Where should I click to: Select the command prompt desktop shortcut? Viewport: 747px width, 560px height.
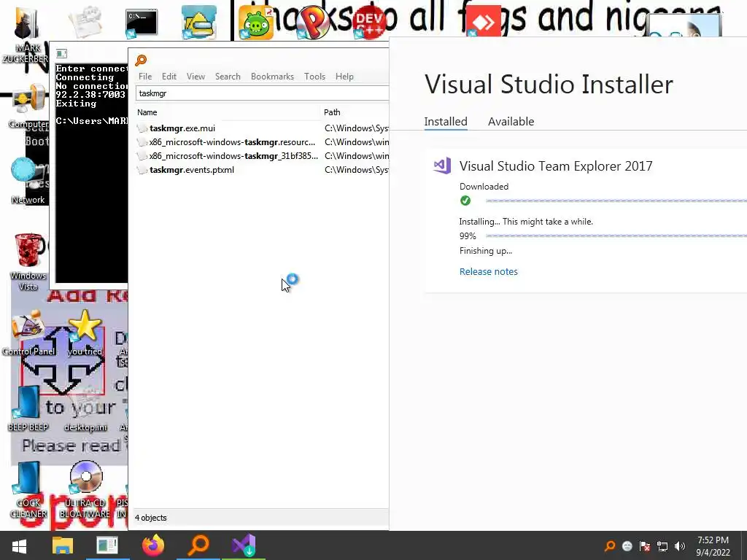pos(141,23)
